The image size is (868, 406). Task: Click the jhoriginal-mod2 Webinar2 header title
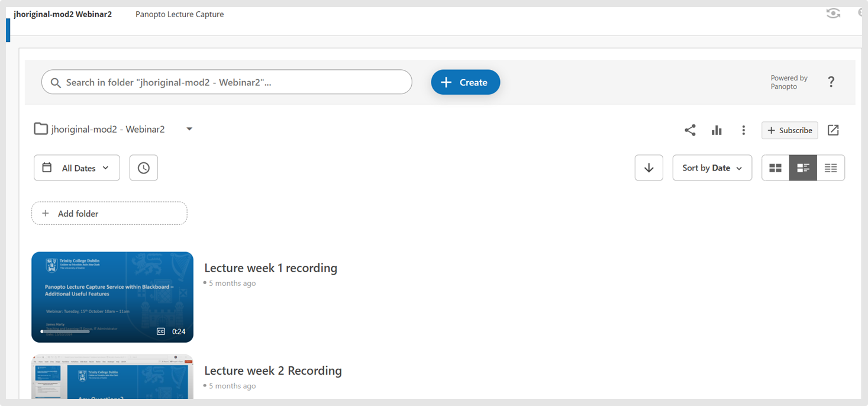[63, 14]
